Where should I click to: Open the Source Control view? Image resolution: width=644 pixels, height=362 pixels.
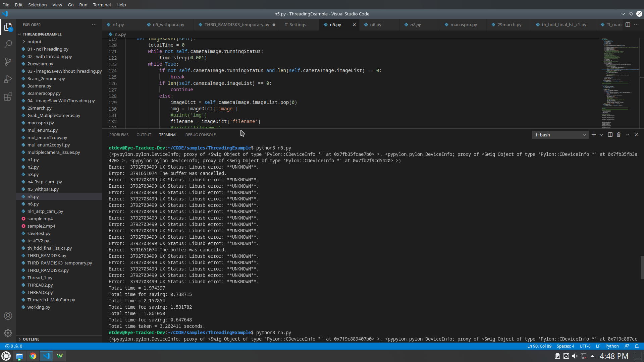click(8, 62)
